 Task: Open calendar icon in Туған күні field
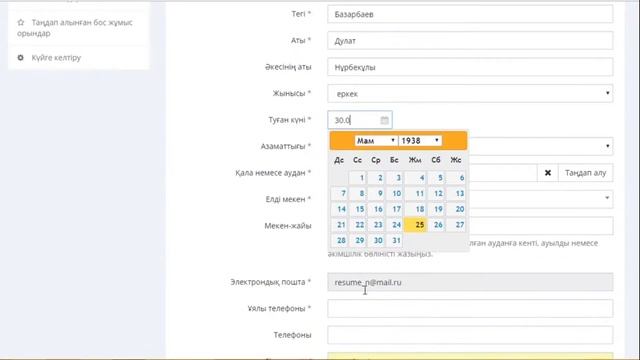(x=384, y=120)
